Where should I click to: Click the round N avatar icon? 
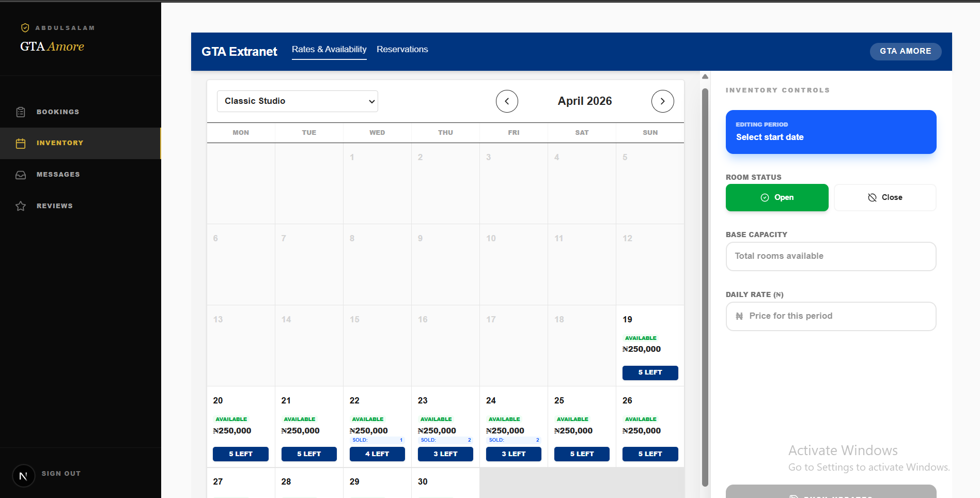[23, 476]
